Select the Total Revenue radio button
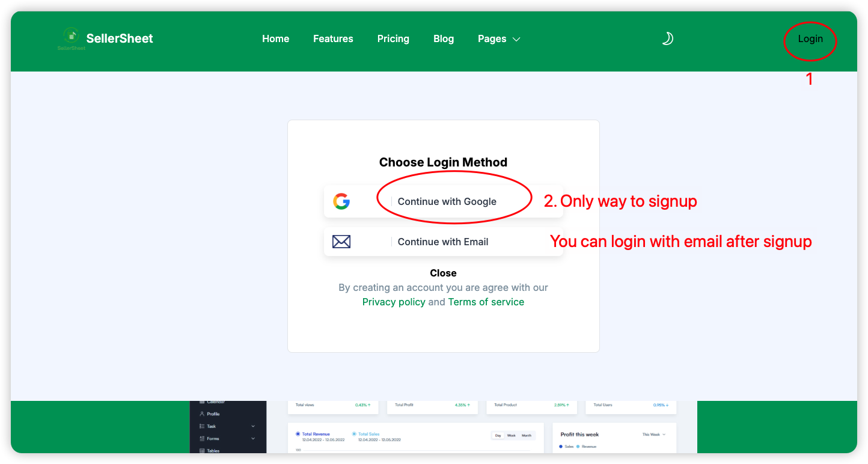The image size is (868, 464). [x=297, y=433]
